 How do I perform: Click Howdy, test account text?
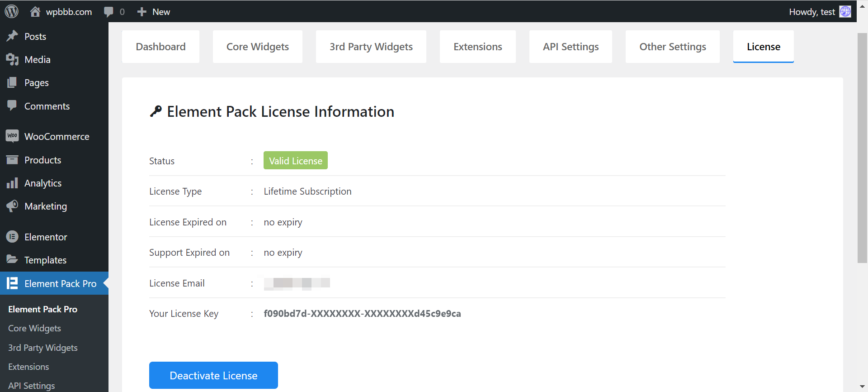pos(812,12)
